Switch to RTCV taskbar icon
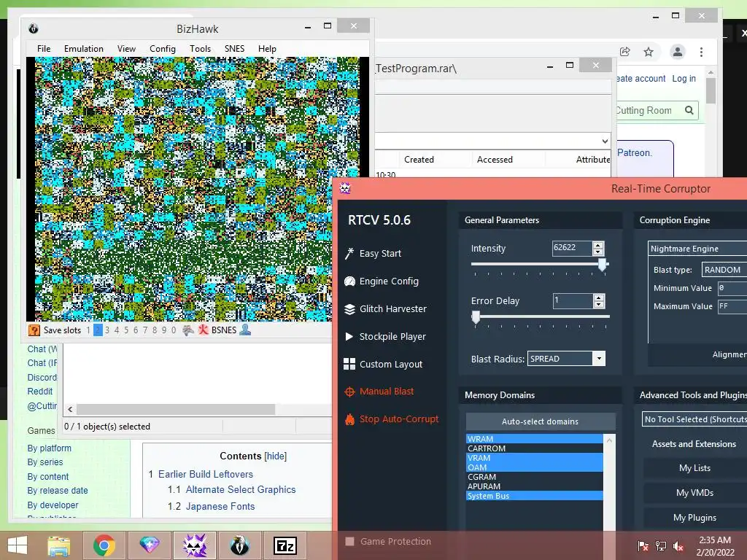The width and height of the screenshot is (747, 560). (x=195, y=545)
